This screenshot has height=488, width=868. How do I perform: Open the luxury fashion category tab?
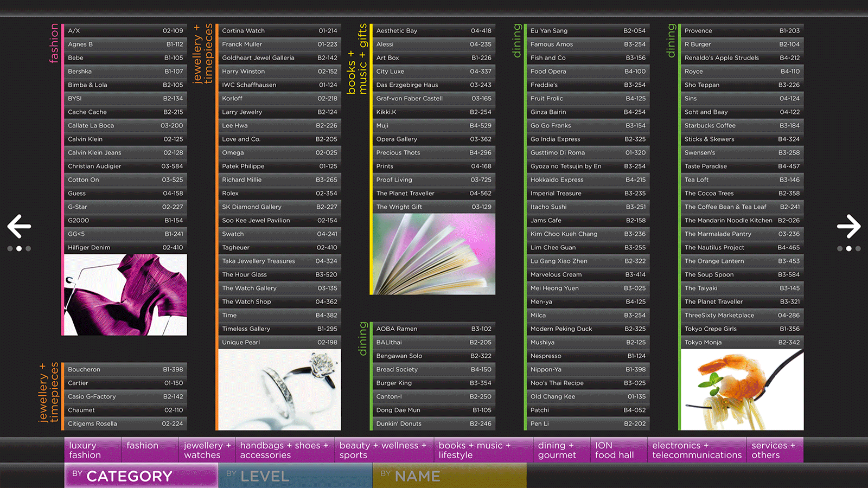click(93, 450)
